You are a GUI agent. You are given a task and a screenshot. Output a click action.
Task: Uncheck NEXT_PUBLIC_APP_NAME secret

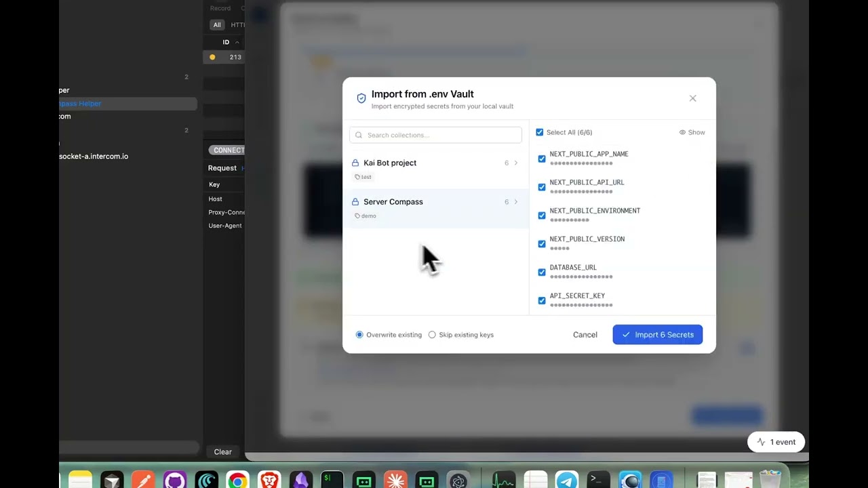pyautogui.click(x=542, y=159)
